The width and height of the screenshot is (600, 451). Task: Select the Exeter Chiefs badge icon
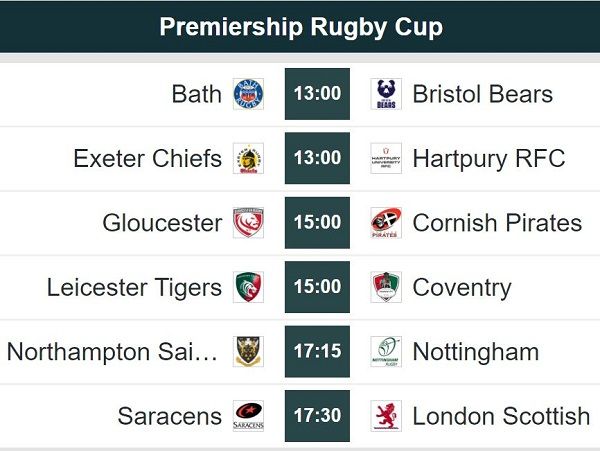tap(248, 158)
